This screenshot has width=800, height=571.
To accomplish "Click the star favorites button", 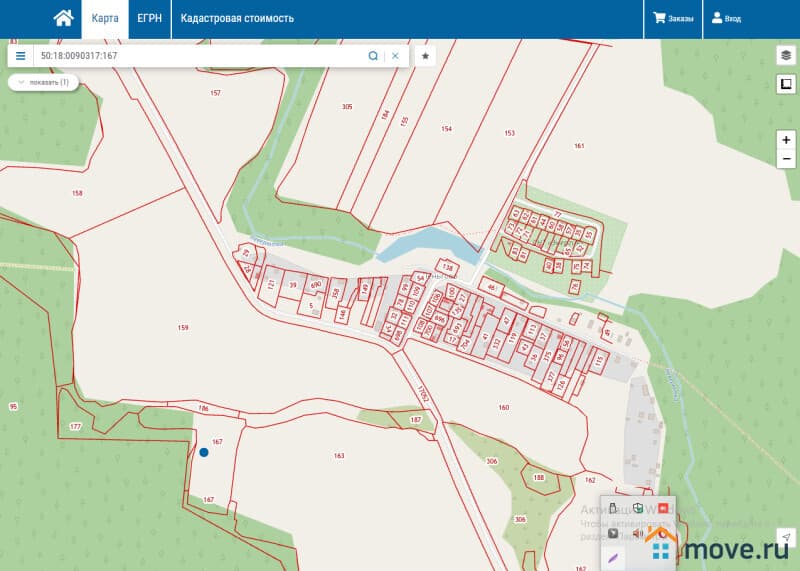I will point(425,56).
